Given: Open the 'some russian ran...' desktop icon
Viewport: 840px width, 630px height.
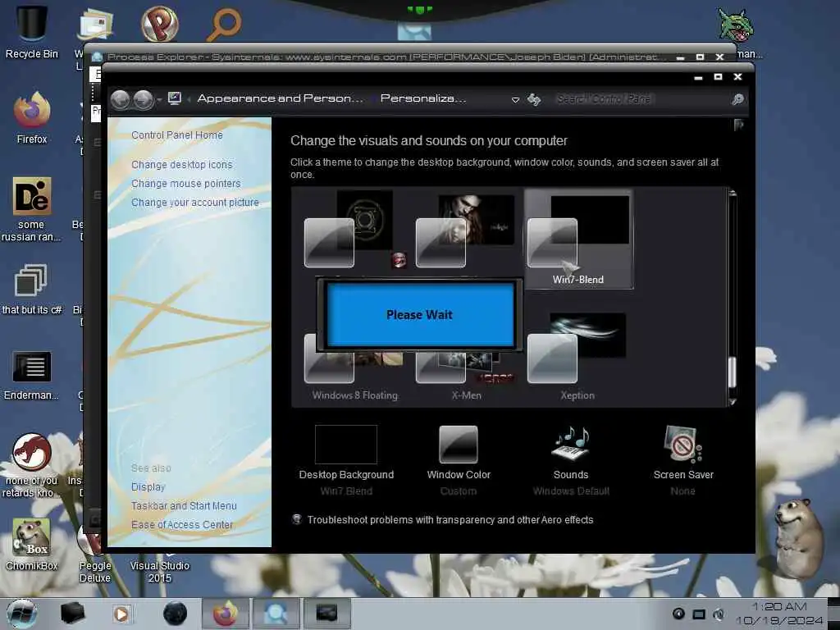Looking at the screenshot, I should pyautogui.click(x=32, y=209).
